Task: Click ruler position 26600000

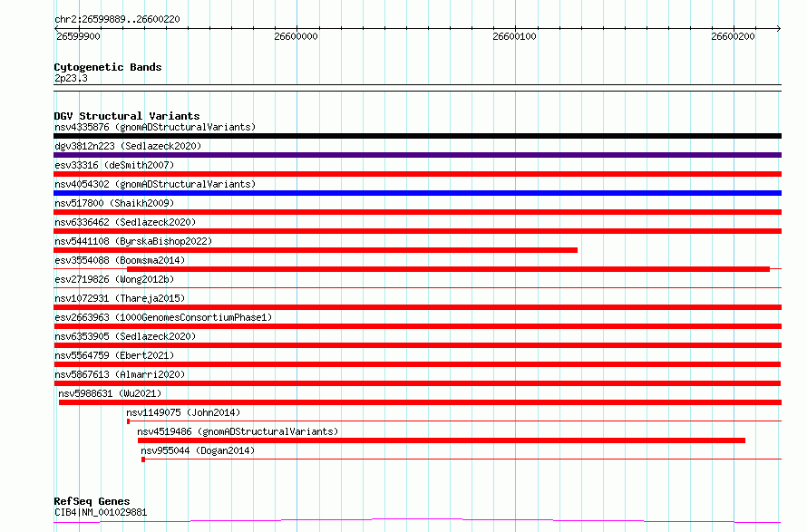Action: [296, 36]
